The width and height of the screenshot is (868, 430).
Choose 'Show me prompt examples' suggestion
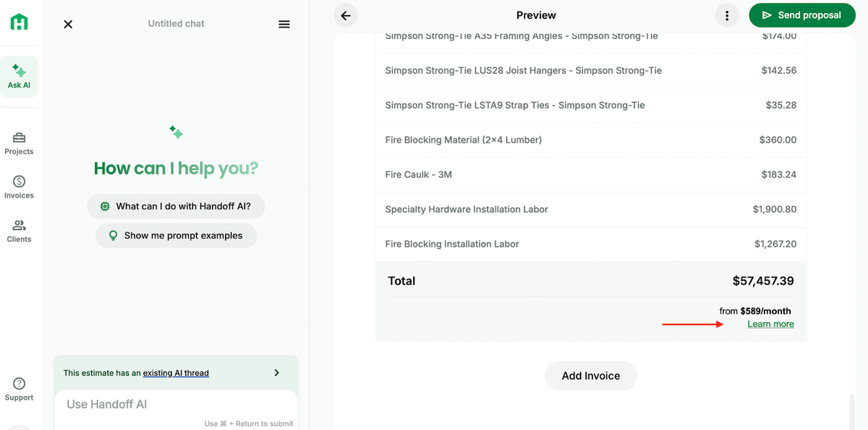point(176,235)
